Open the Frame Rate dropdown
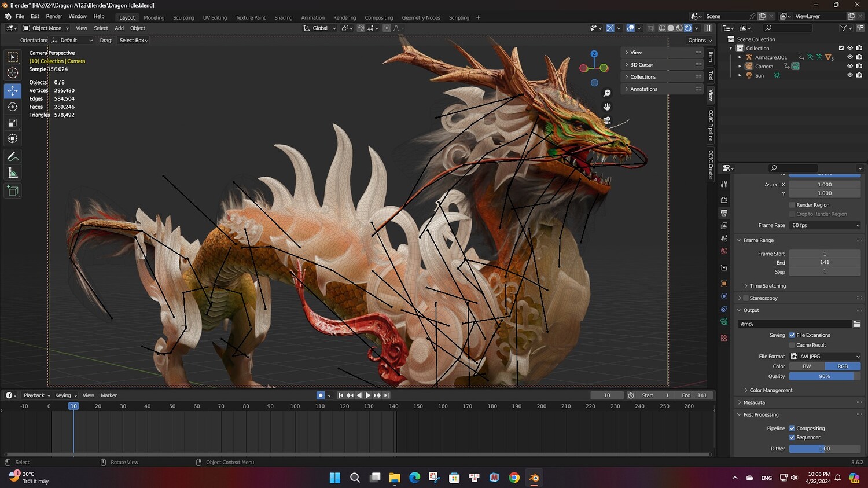Screen dimensions: 868x488 point(825,225)
